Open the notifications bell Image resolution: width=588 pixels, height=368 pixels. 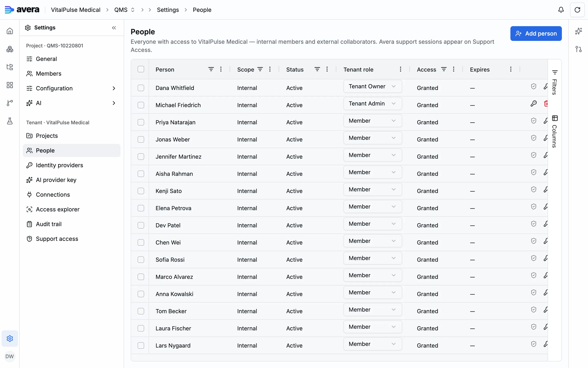[x=561, y=10]
